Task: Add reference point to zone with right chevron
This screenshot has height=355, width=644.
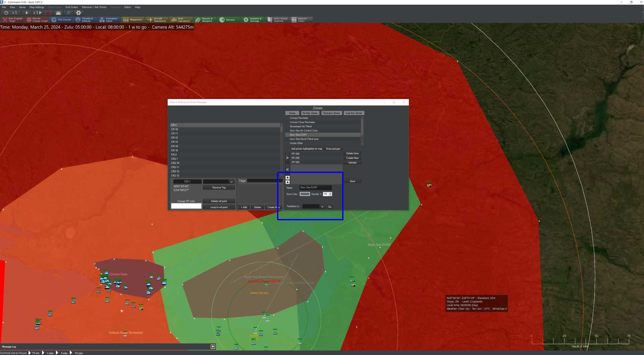Action: (x=287, y=158)
